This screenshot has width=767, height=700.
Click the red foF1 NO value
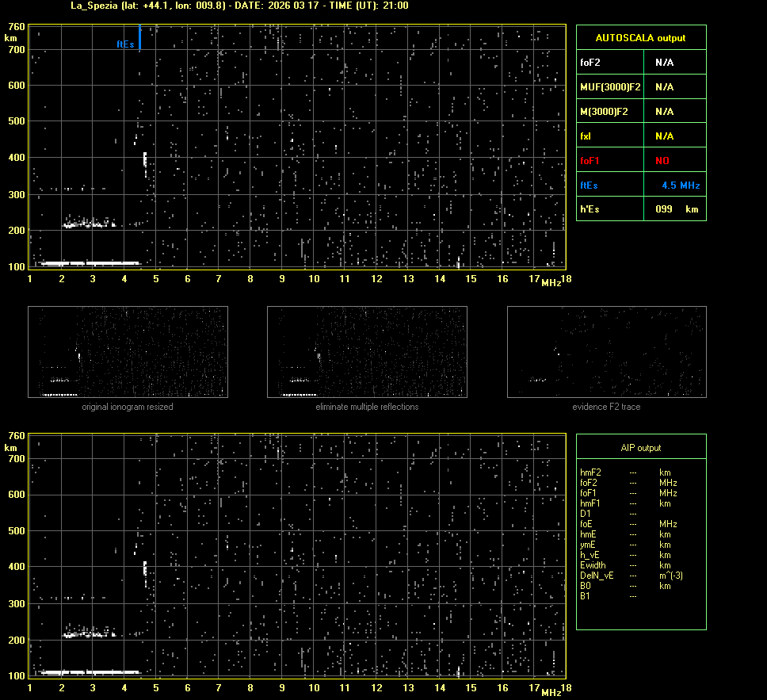click(x=662, y=160)
